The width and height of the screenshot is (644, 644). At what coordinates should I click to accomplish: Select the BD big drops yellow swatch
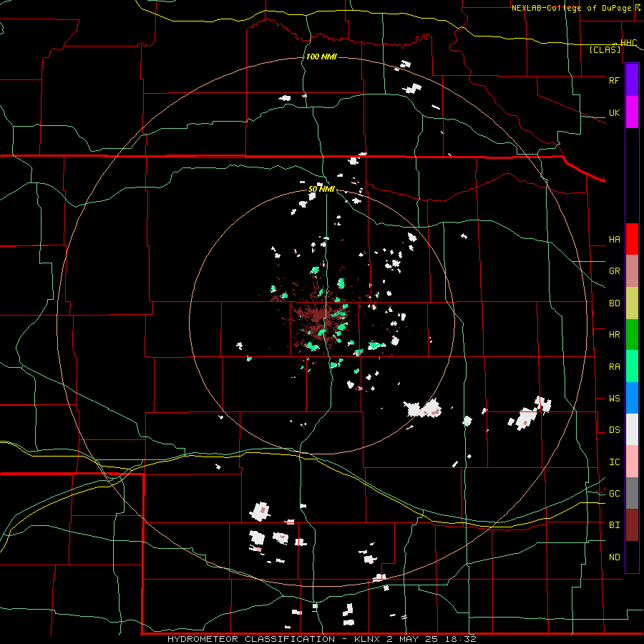click(632, 303)
